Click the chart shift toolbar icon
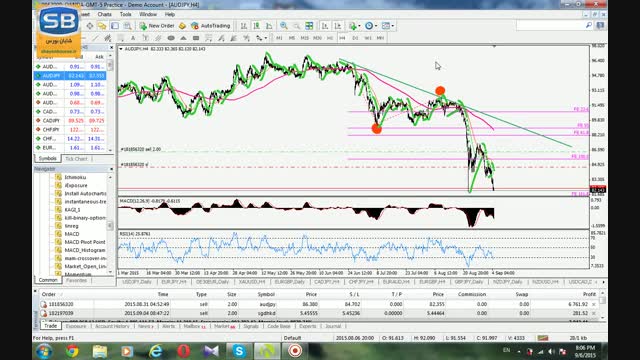 tap(338, 26)
